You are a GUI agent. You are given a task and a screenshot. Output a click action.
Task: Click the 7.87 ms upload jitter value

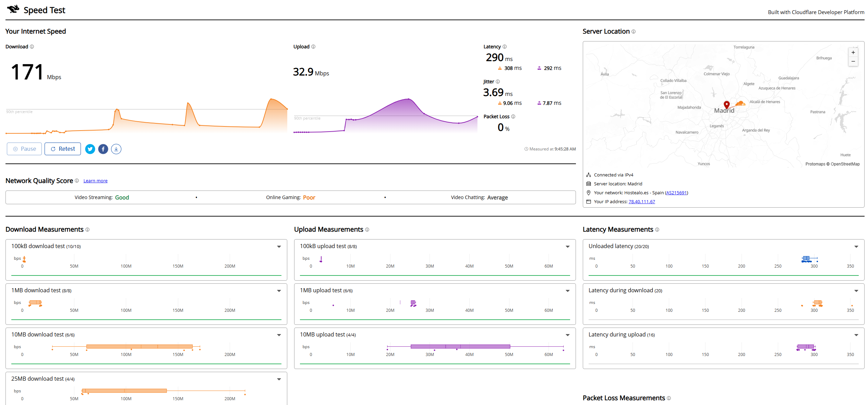pyautogui.click(x=549, y=103)
